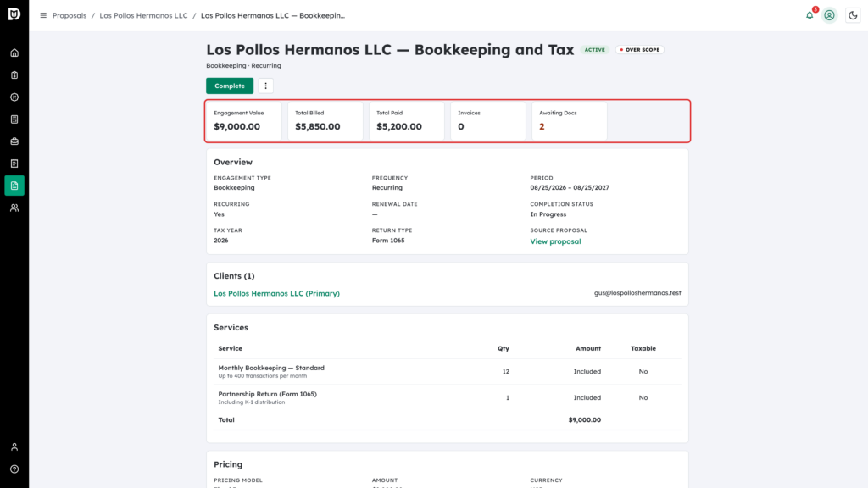Click the Services total $9,000.00 value
Viewport: 868px width, 488px height.
pyautogui.click(x=585, y=420)
